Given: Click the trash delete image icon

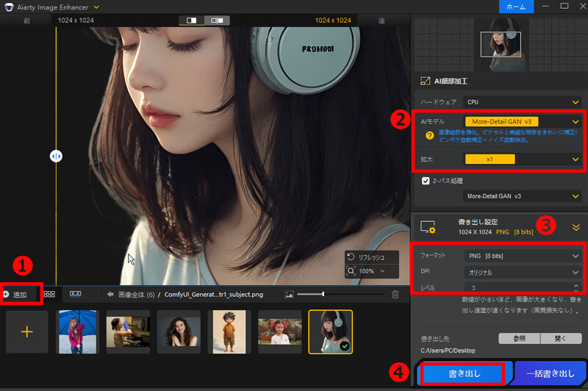Looking at the screenshot, I should pyautogui.click(x=395, y=294).
